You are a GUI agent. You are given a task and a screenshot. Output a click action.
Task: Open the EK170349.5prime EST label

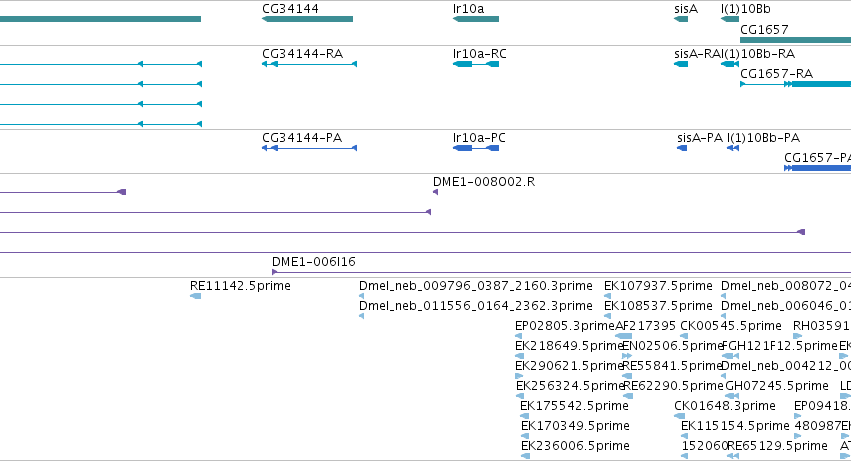(x=575, y=426)
